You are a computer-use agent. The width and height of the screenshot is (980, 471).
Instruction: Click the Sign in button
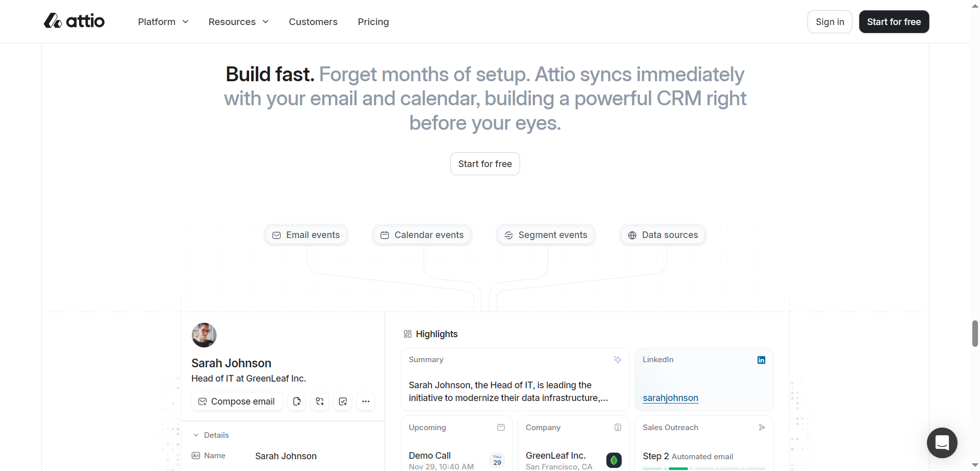pos(830,22)
